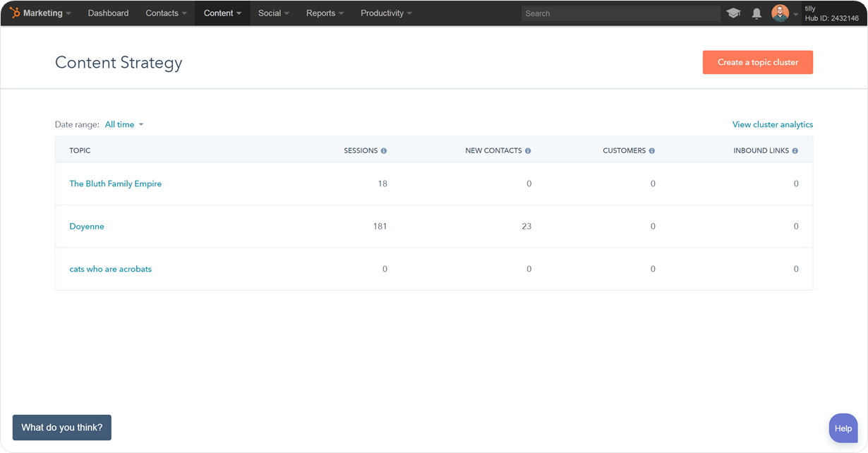Click the info icon next to New Contacts
Image resolution: width=868 pixels, height=453 pixels.
[528, 151]
